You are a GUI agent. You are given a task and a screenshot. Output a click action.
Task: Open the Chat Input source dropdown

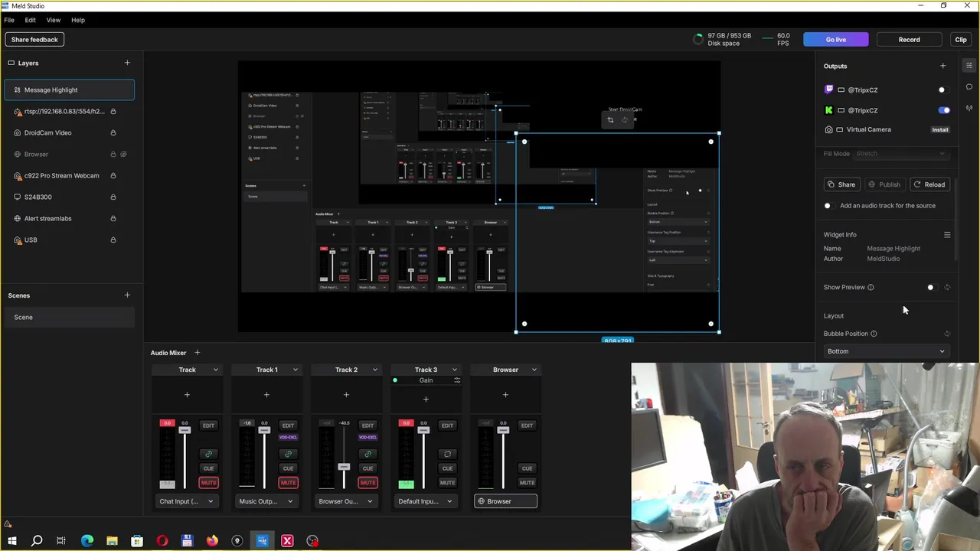point(187,501)
